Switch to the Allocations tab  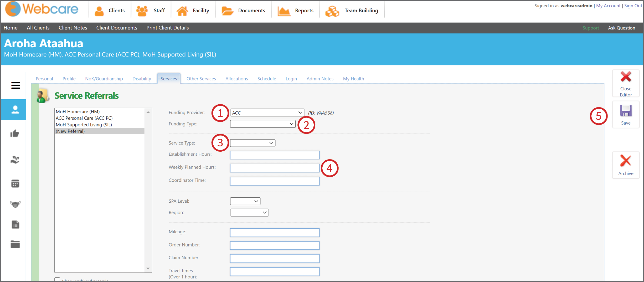click(x=236, y=79)
